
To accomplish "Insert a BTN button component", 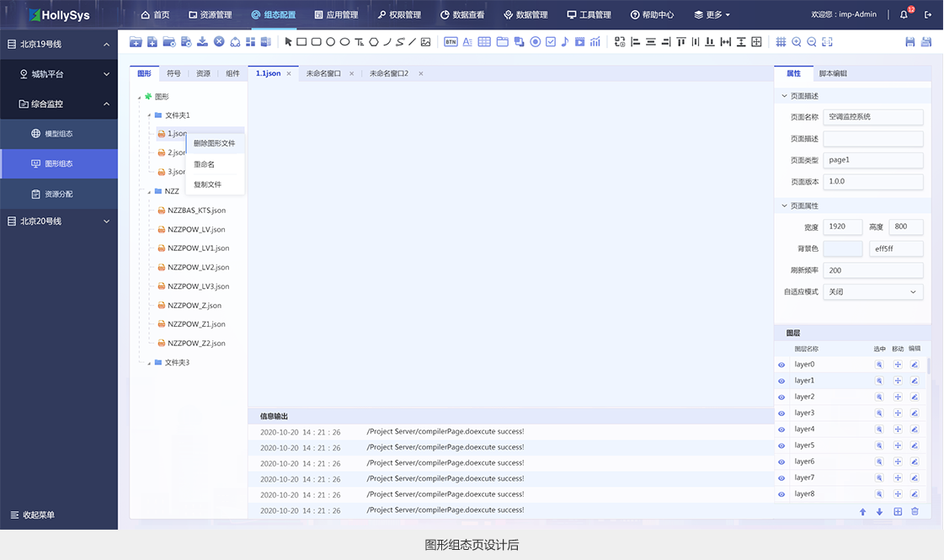I will pyautogui.click(x=451, y=42).
